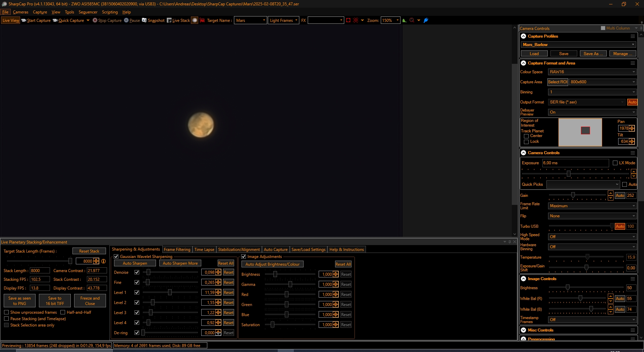The height and width of the screenshot is (352, 644).
Task: Click the red INC toolbar icon
Action: coord(202,20)
